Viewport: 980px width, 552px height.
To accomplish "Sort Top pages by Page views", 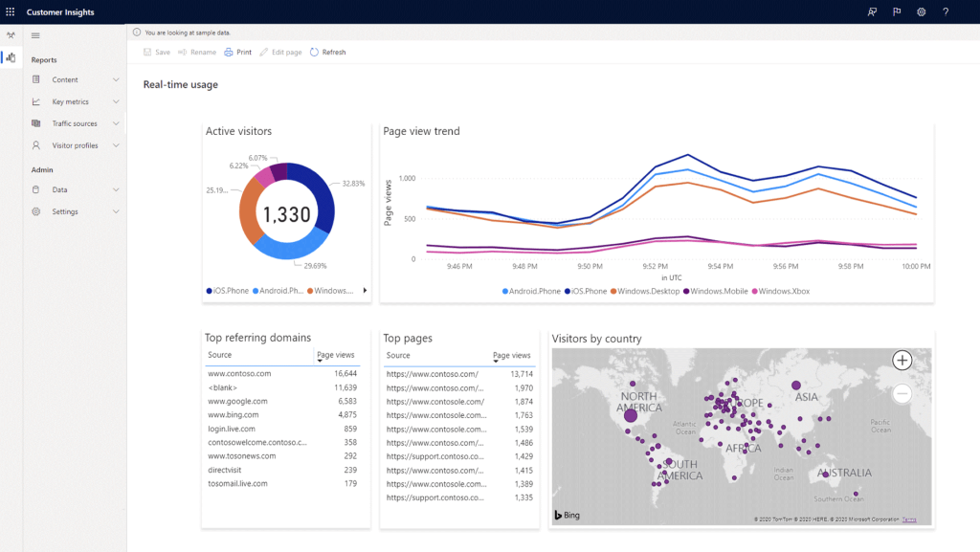I will pyautogui.click(x=511, y=356).
